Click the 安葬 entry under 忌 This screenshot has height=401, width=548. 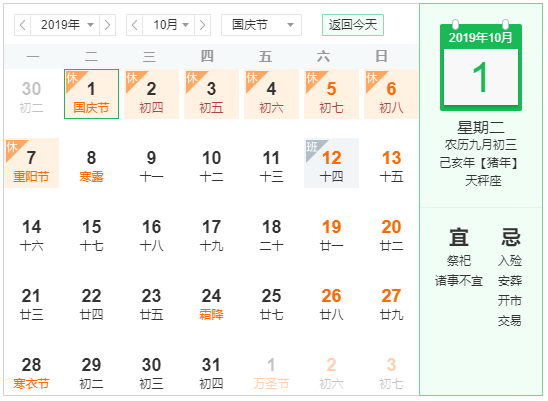[510, 281]
